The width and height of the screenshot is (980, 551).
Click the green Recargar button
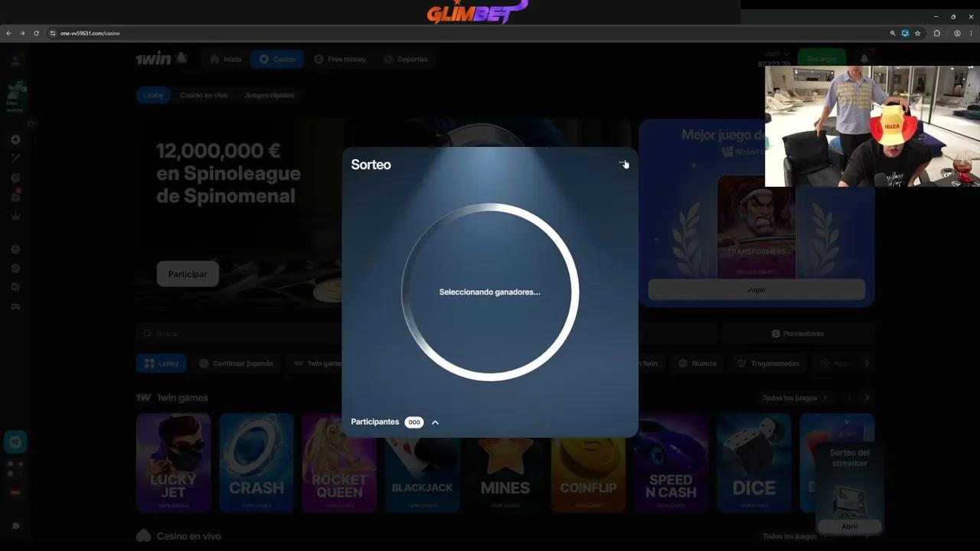822,59
